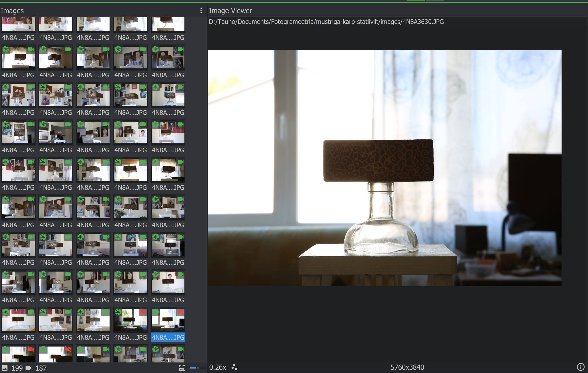Viewport: 588px width, 373px height.
Task: Click green aperture icon on bottom-left partial thumbnail
Action: (6, 349)
